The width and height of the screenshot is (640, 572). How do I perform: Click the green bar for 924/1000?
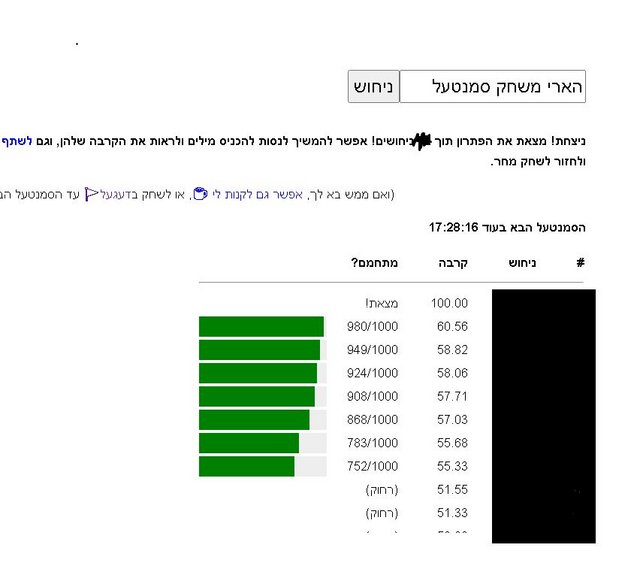point(258,373)
